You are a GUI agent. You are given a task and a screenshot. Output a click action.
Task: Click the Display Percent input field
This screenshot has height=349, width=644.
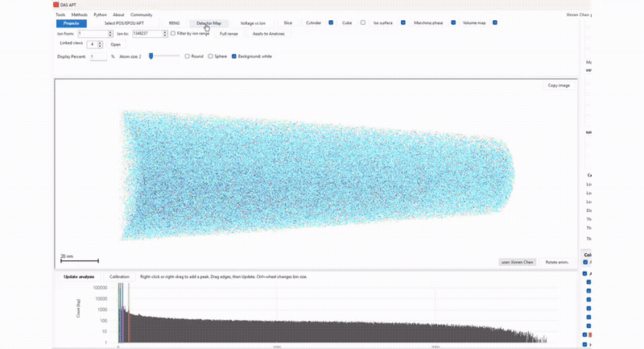pos(97,56)
